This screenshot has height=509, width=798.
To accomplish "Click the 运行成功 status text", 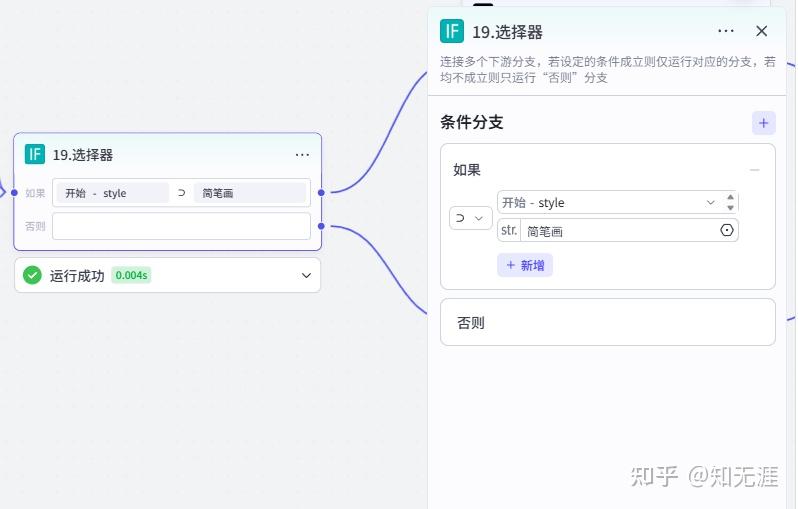I will [x=77, y=276].
